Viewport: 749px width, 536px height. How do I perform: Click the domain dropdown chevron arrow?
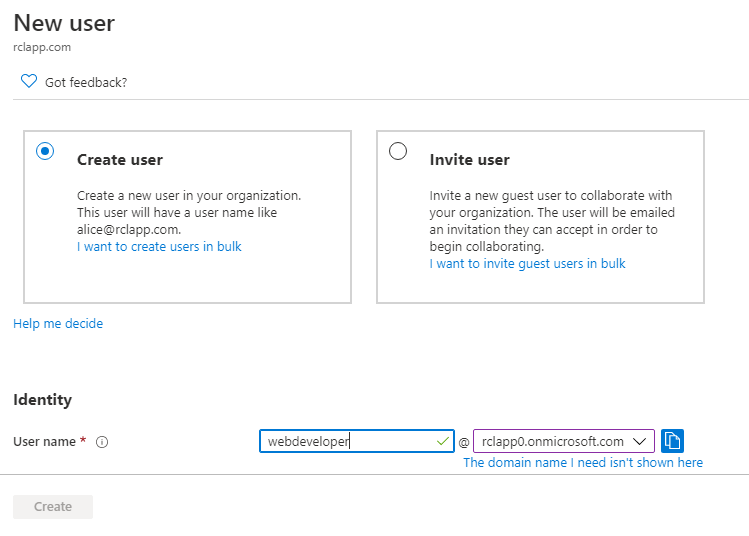point(640,441)
